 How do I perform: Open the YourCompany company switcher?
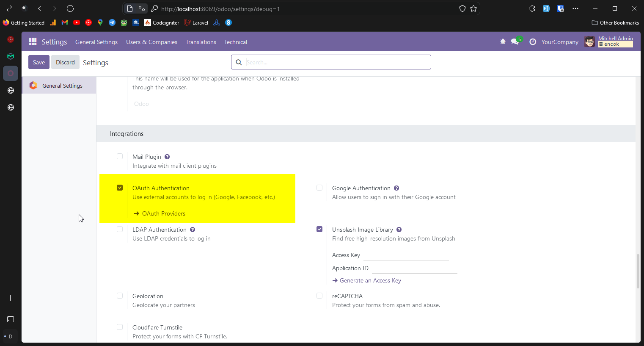click(560, 42)
